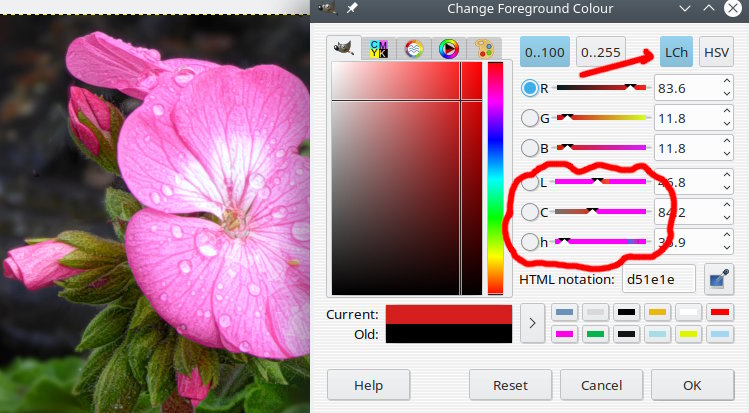
Task: Choose the orange-yellow history swatch
Action: [657, 312]
